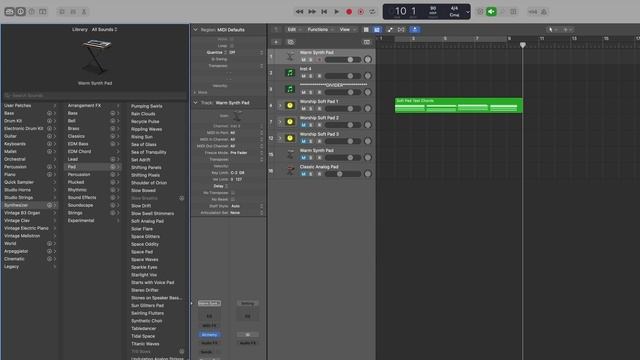Toggle the Inspector button in control bar
The width and height of the screenshot is (640, 360).
(20, 12)
